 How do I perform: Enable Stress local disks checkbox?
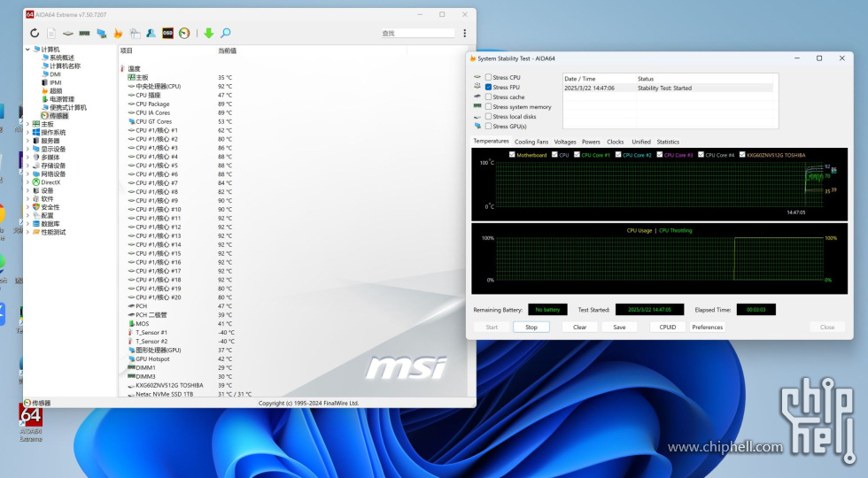coord(488,116)
